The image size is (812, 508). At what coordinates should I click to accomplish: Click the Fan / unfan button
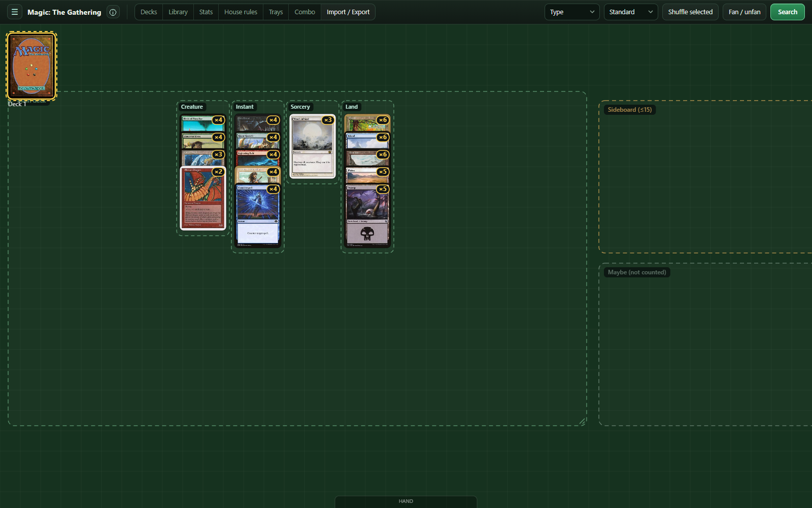tap(745, 12)
